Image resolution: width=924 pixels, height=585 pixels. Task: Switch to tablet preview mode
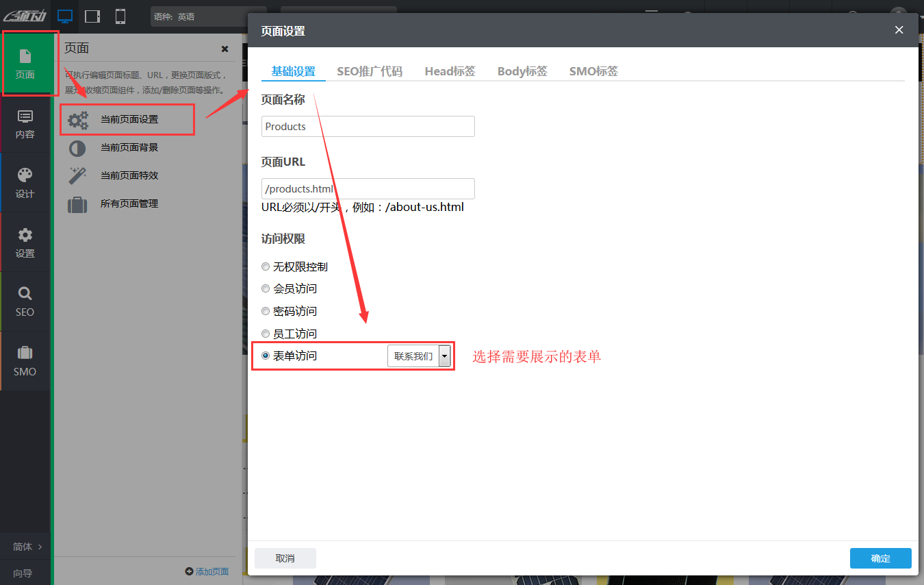(x=92, y=15)
